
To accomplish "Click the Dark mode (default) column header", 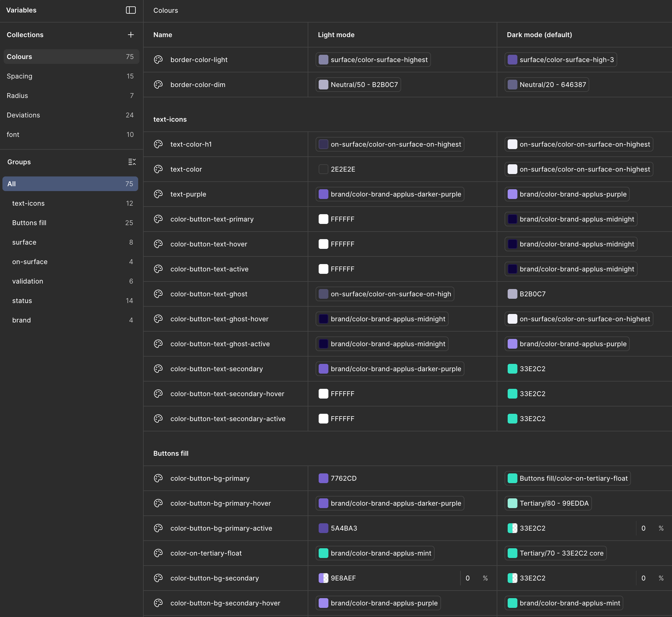I will pyautogui.click(x=539, y=35).
